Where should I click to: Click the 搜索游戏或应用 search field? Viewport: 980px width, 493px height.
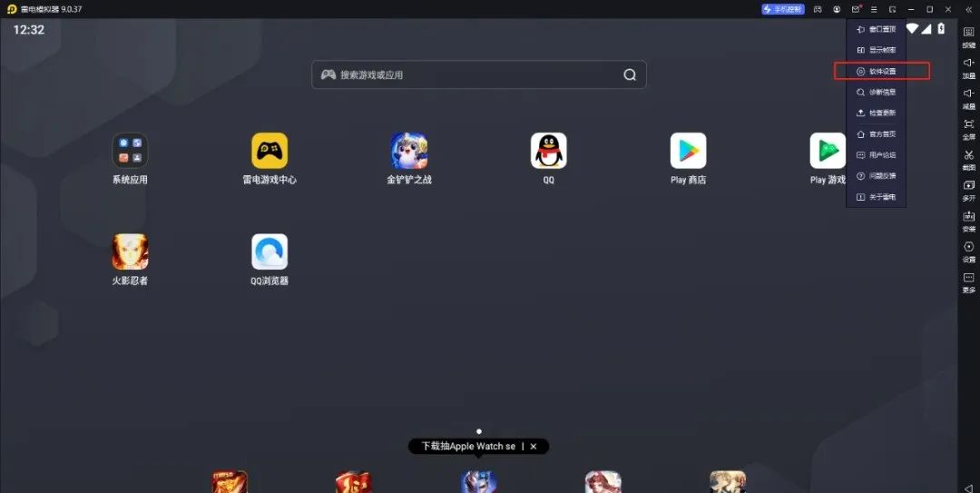(x=479, y=75)
